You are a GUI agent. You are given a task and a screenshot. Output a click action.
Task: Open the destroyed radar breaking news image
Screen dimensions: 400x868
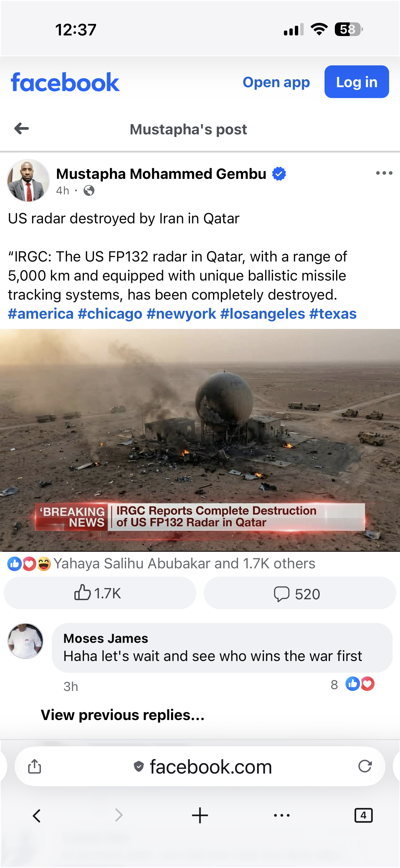click(200, 440)
